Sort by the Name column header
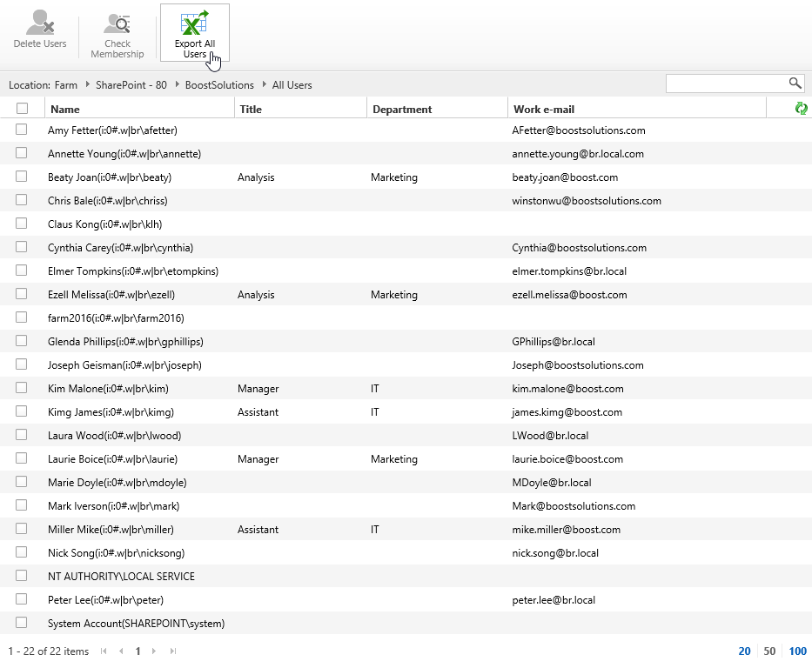This screenshot has height=668, width=812. coord(65,110)
